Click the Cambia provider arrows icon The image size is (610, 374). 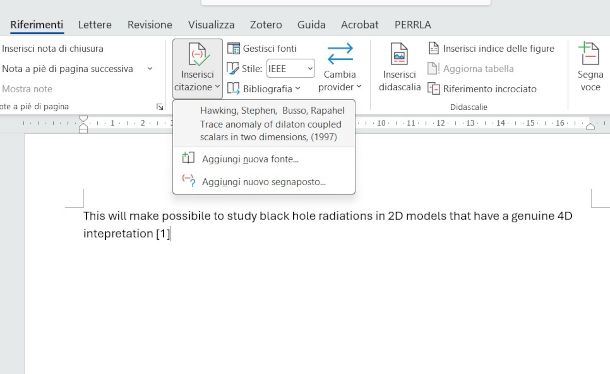click(x=340, y=54)
